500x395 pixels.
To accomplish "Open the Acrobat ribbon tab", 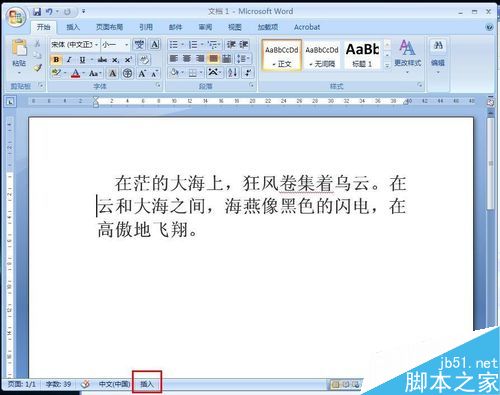I will [307, 27].
